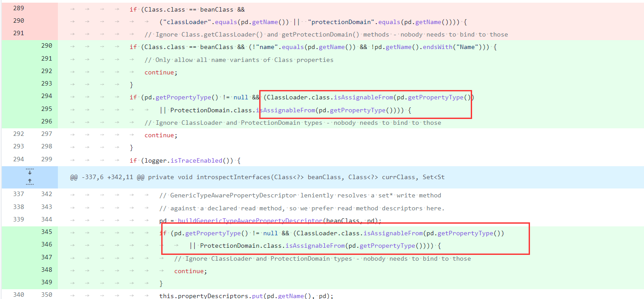The width and height of the screenshot is (644, 299).
Task: Click old line number 337
Action: 19,194
